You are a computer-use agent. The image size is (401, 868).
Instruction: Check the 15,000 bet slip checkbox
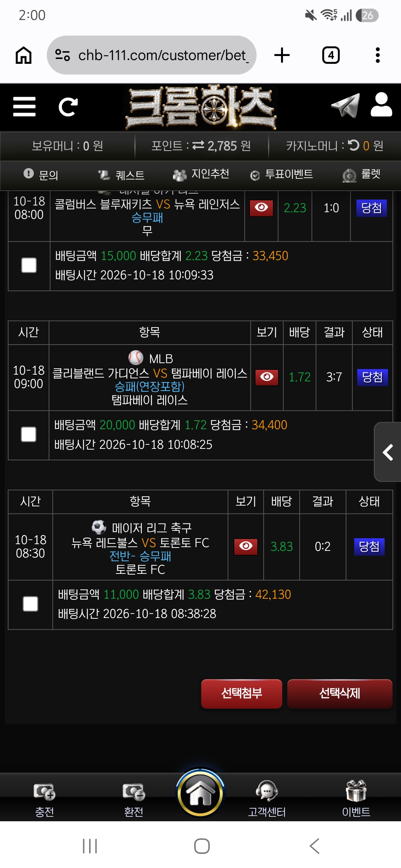pos(29,265)
